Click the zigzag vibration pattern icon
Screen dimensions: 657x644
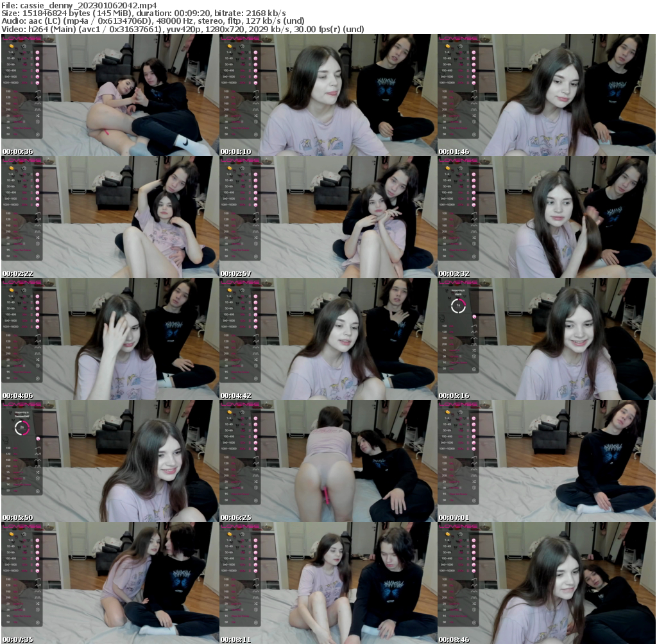pos(37,98)
